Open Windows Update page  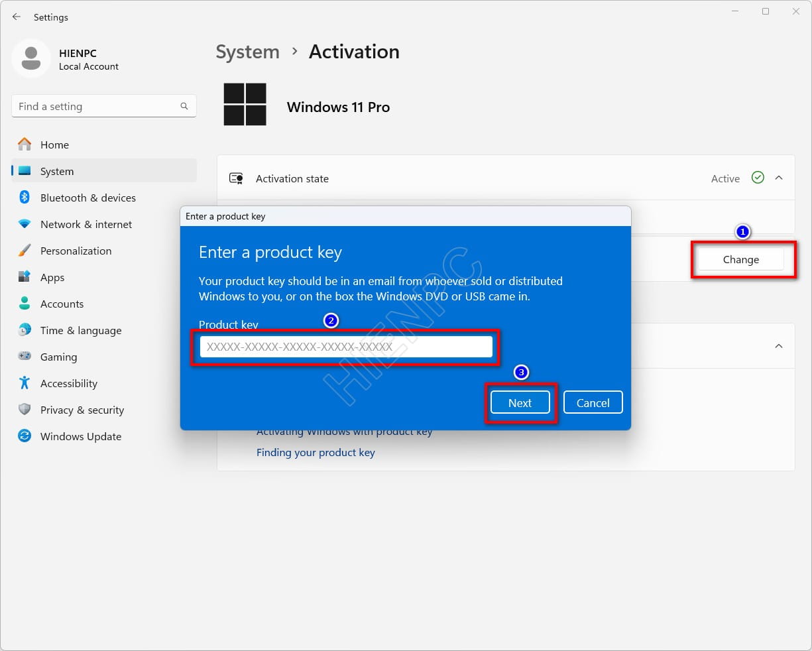[x=104, y=436]
